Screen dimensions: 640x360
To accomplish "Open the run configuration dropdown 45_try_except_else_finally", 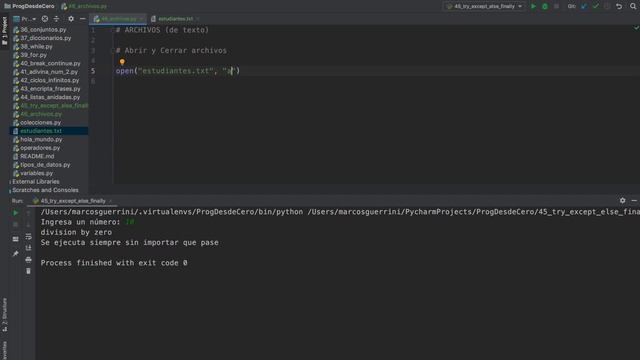I will 484,7.
